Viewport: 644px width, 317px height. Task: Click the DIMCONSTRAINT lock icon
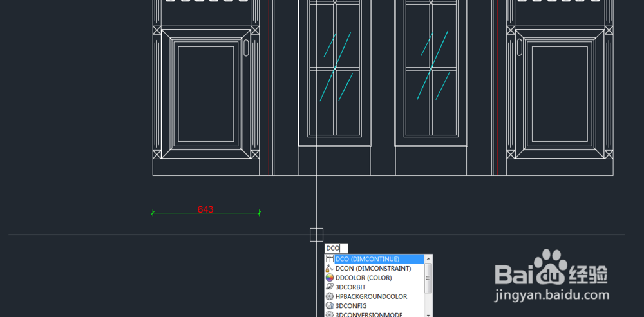click(329, 269)
